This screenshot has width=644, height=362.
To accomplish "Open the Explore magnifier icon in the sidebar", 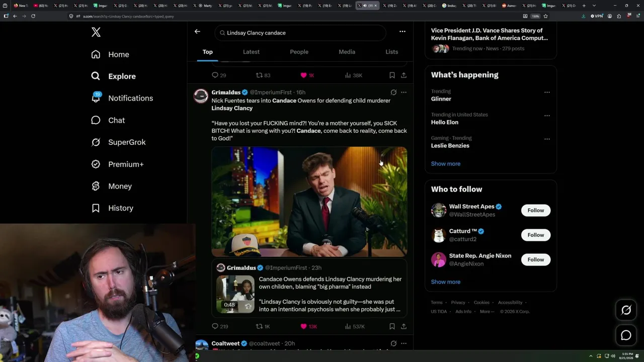I will tap(96, 76).
